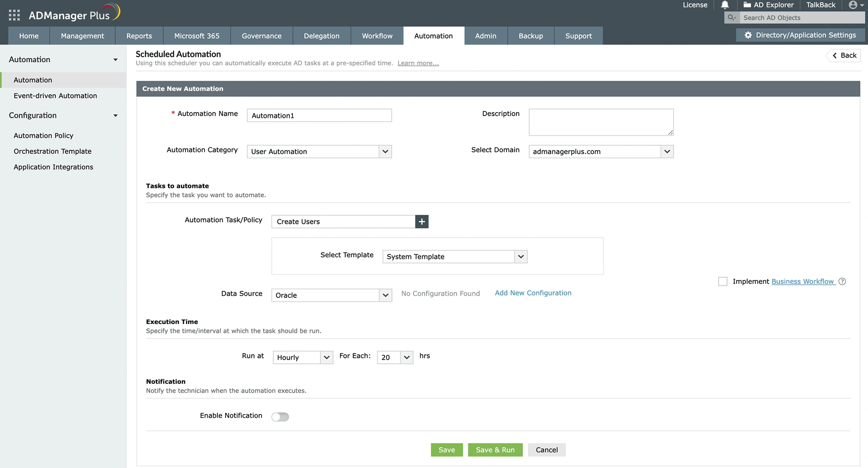Screen dimensions: 868x468
Task: Switch to the Workflow tab
Action: click(x=377, y=36)
